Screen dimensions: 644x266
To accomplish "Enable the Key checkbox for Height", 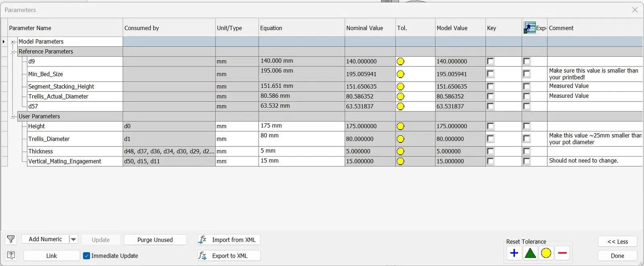I will tap(490, 126).
